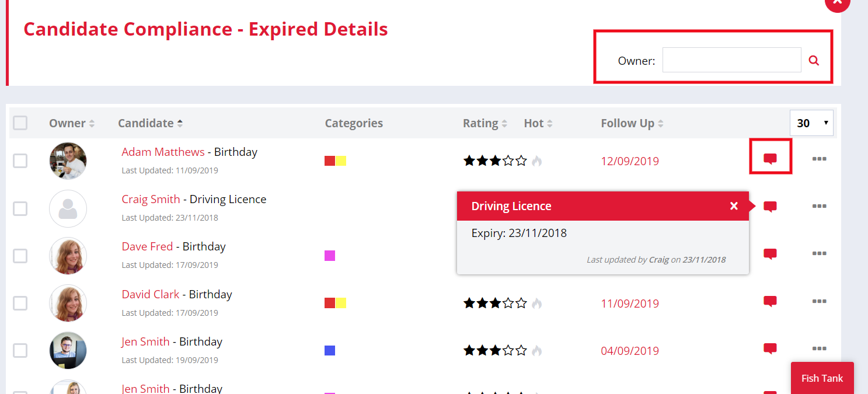Tick the select-all checkbox in the table header
The width and height of the screenshot is (868, 394).
click(x=20, y=123)
